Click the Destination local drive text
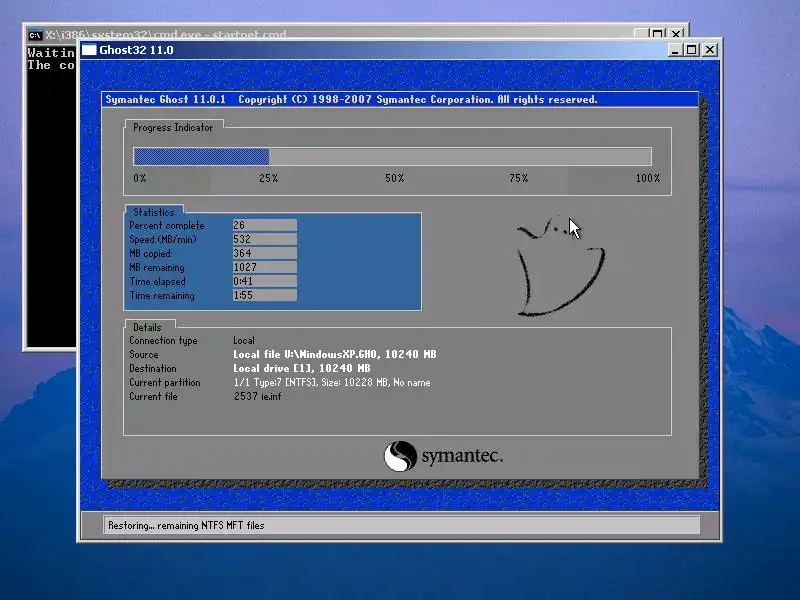 302,368
